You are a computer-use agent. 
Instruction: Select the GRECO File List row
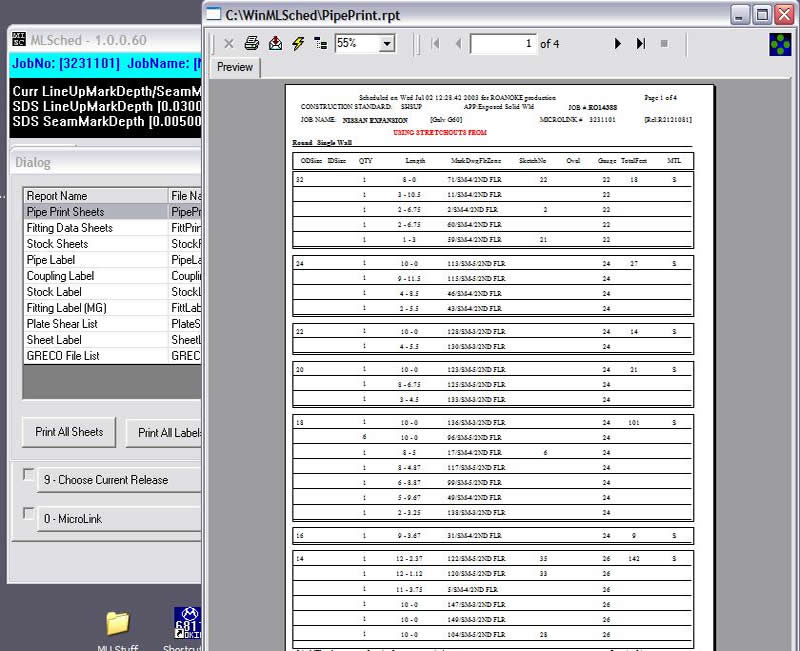[x=63, y=356]
